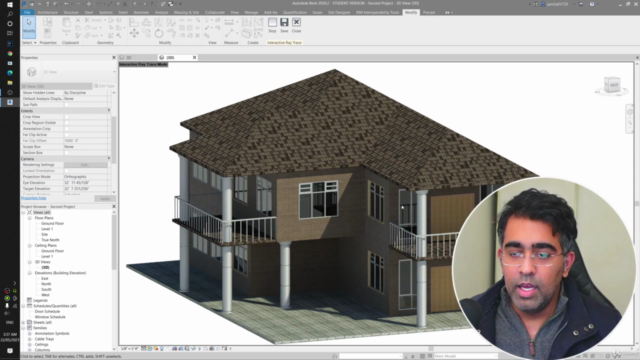The image size is (640, 360).
Task: Click the Join geometry tool
Action: tap(94, 36)
